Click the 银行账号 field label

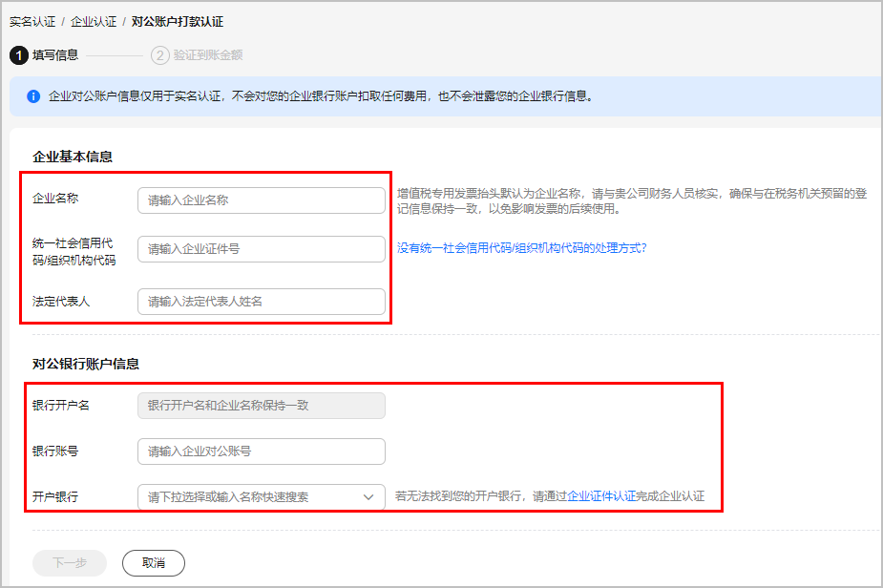[55, 451]
